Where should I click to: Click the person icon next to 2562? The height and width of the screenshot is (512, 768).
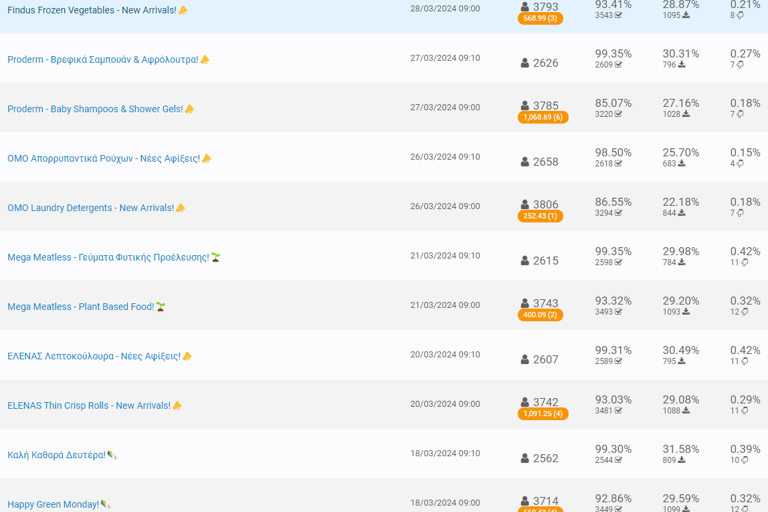point(525,459)
